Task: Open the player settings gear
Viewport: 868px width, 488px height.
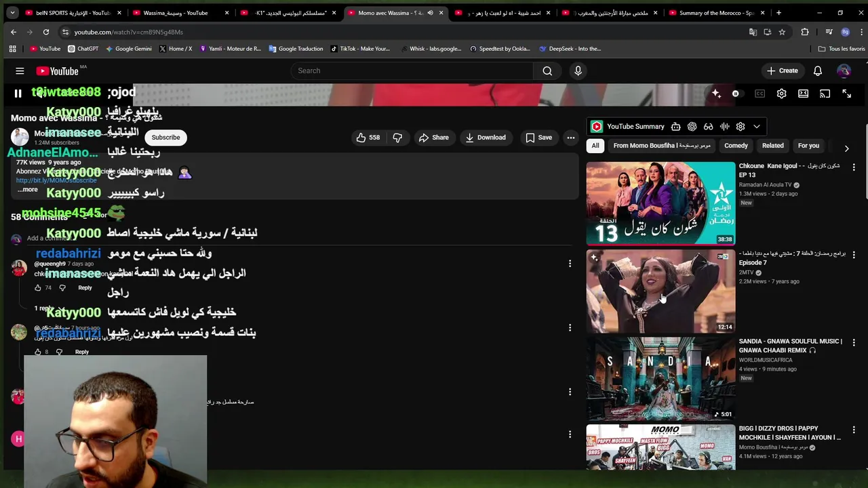Action: click(782, 94)
